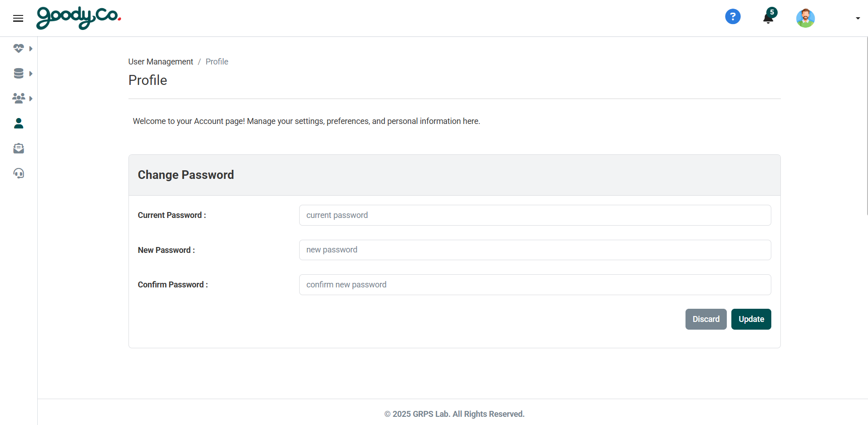This screenshot has width=868, height=425.
Task: Go to User Management breadcrumb
Action: click(160, 62)
